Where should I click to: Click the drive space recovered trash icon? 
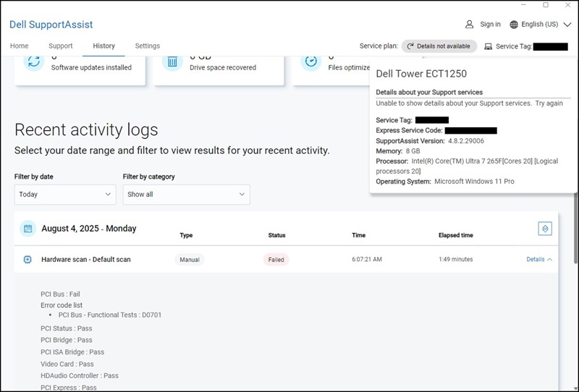pos(172,61)
